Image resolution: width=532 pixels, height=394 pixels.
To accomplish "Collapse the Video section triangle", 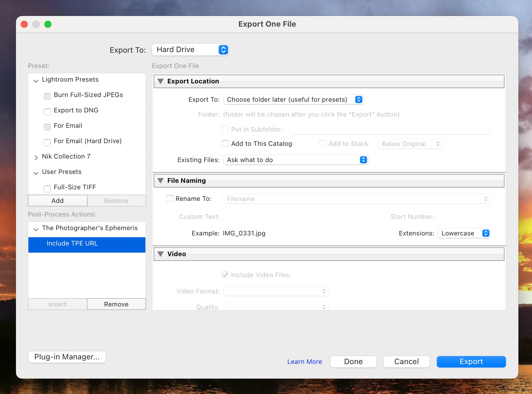I will coord(160,254).
